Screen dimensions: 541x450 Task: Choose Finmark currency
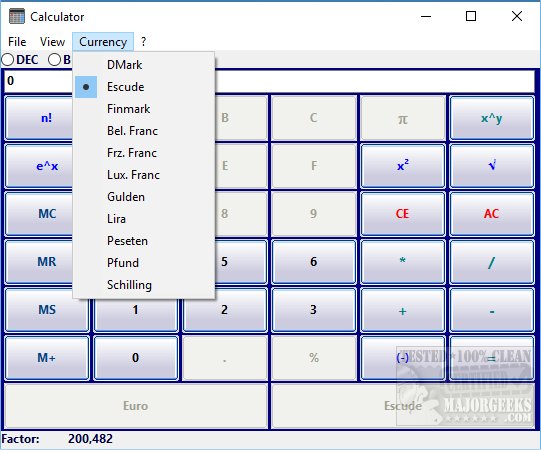(x=144, y=109)
